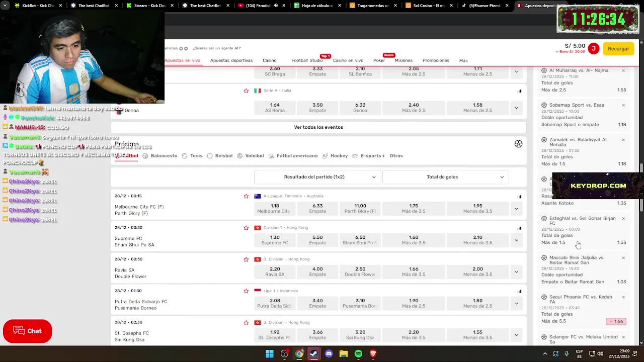The height and width of the screenshot is (362, 644).
Task: Go to Apuestas deportivas section
Action: pyautogui.click(x=231, y=60)
